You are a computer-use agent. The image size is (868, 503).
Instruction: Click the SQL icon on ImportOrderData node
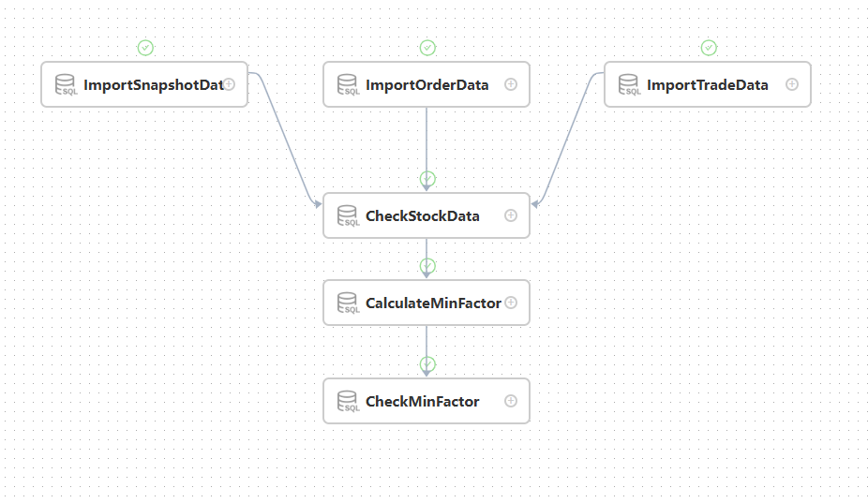[348, 85]
